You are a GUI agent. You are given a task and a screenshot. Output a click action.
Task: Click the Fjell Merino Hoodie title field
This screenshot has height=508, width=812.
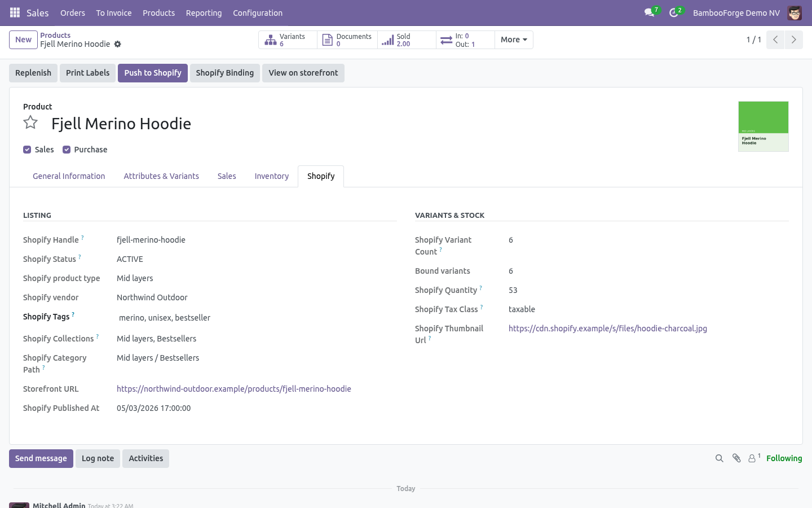[x=121, y=124]
